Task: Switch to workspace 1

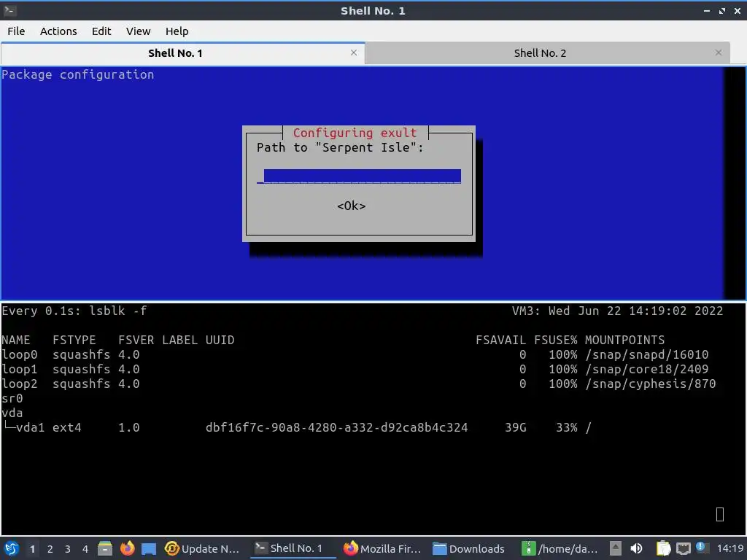Action: point(32,549)
